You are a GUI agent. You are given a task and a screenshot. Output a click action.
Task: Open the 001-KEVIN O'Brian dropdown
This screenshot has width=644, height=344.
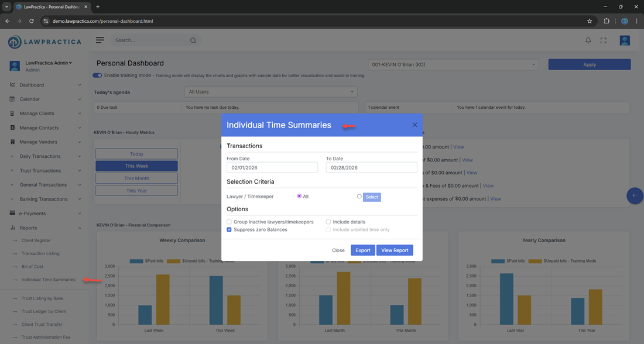453,64
